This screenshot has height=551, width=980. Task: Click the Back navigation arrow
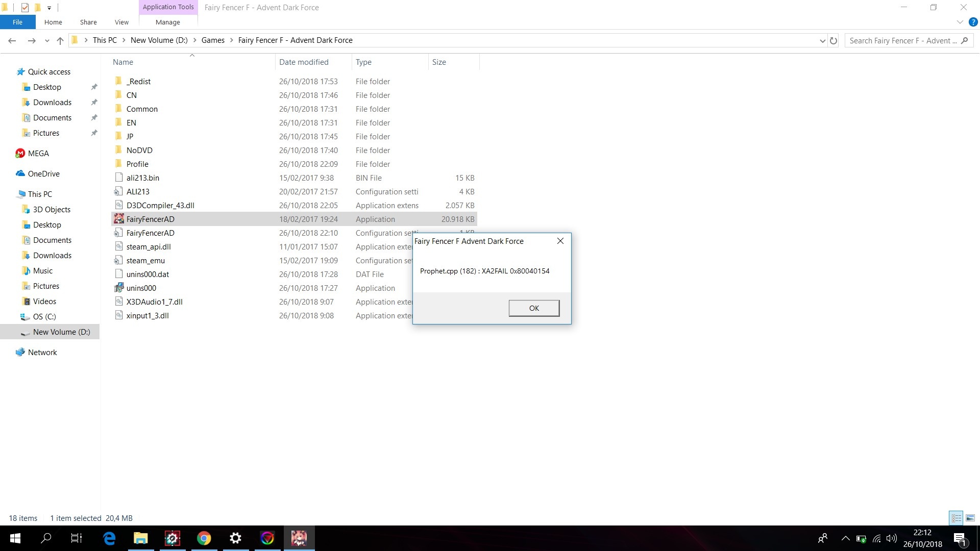click(12, 40)
